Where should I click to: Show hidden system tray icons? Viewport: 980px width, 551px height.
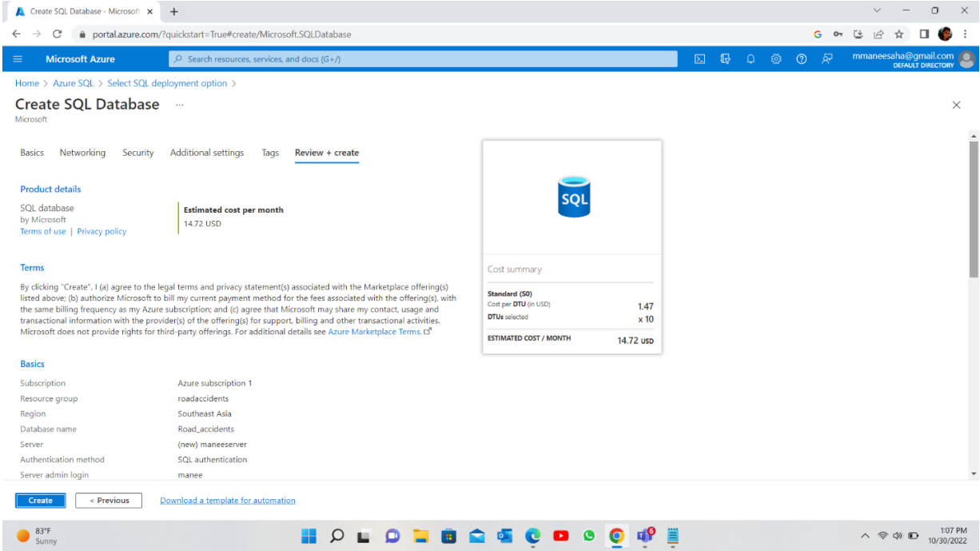point(866,536)
